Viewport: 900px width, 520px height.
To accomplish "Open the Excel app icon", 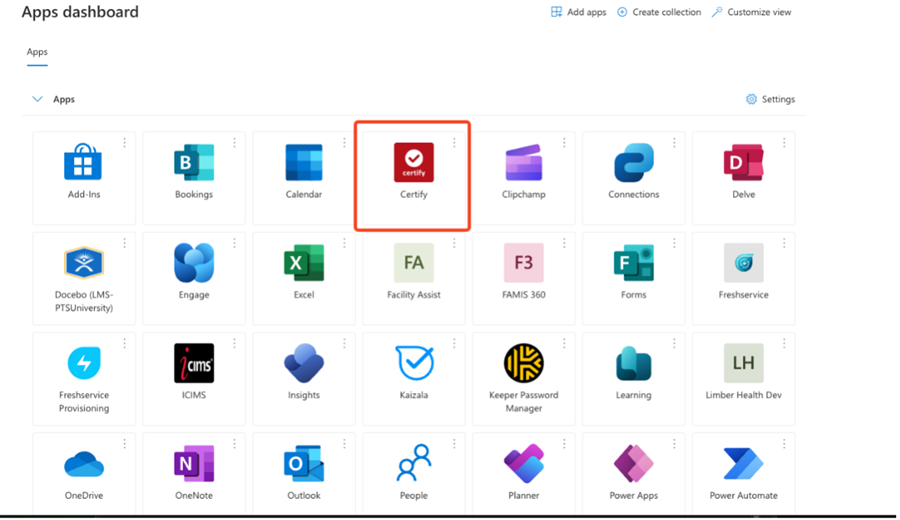I will [x=304, y=263].
